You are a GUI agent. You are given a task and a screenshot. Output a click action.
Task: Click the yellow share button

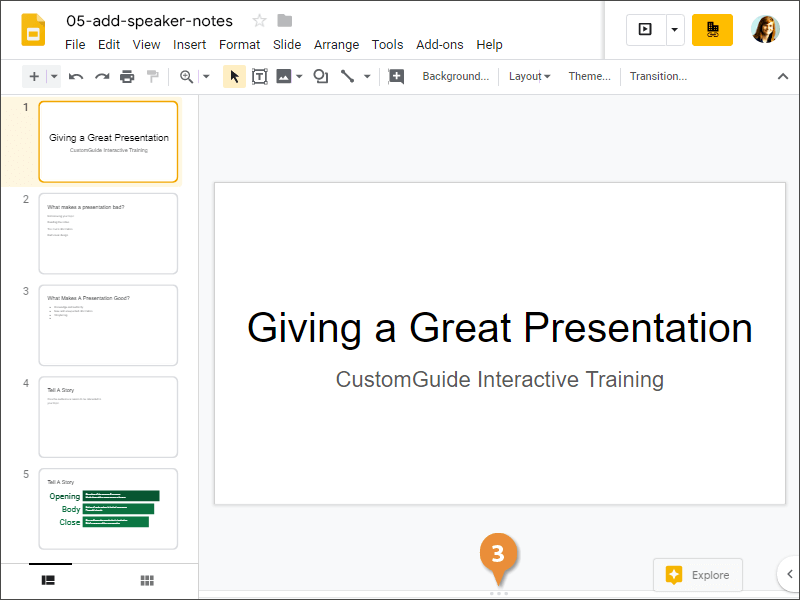point(712,30)
